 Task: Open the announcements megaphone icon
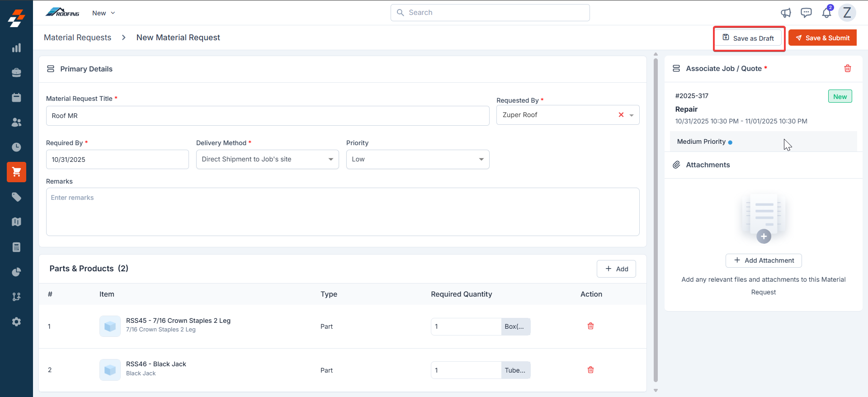tap(786, 13)
